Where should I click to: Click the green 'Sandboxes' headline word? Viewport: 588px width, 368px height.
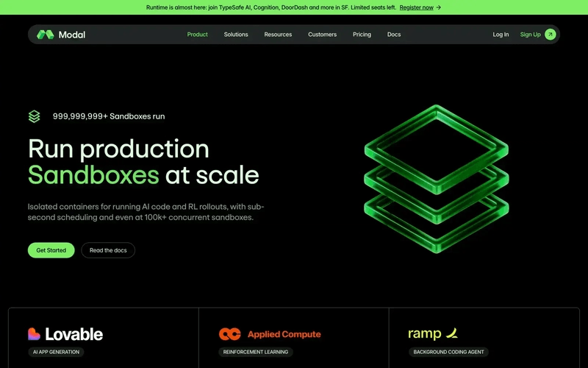(94, 175)
